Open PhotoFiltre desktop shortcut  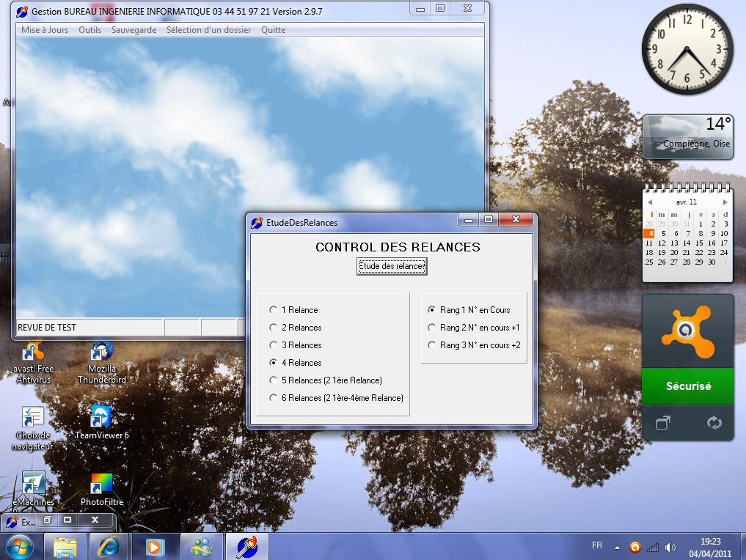pos(101,485)
